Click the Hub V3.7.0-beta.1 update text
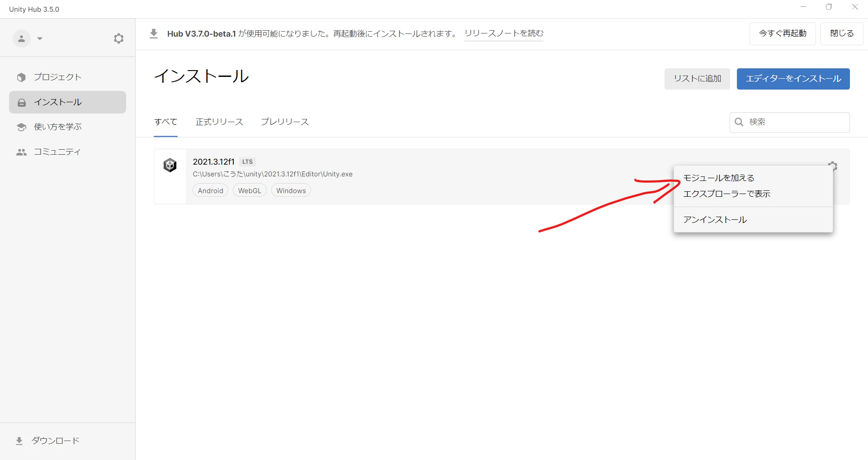The height and width of the screenshot is (460, 868). click(x=202, y=34)
